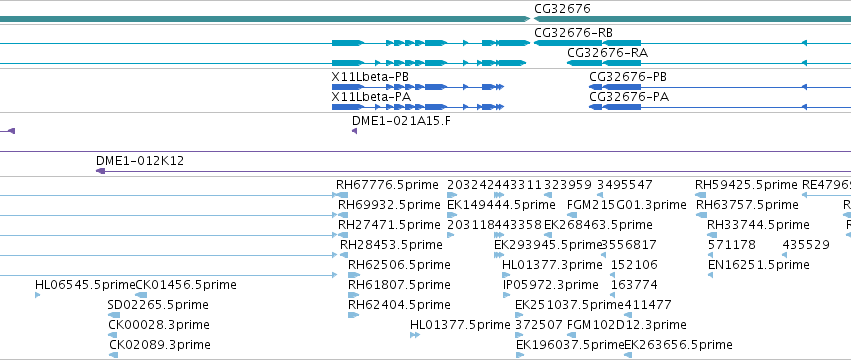The image size is (851, 360).
Task: Select the DME1-012K12 BAC label
Action: pyautogui.click(x=140, y=161)
